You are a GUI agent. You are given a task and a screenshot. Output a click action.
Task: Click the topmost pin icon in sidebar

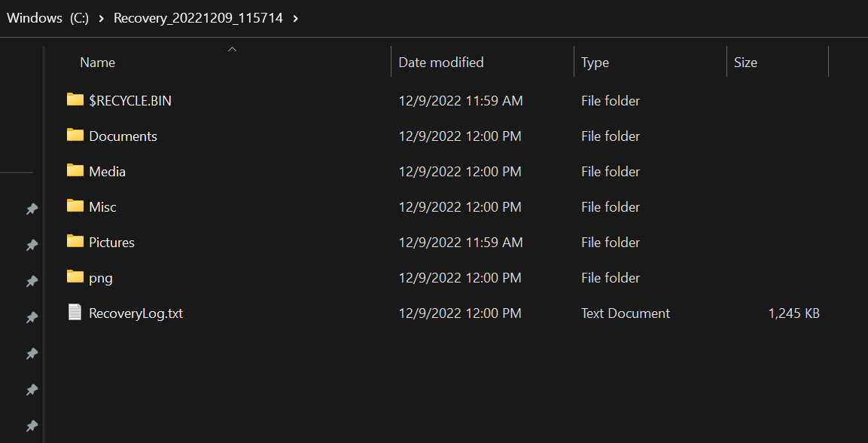(x=32, y=209)
